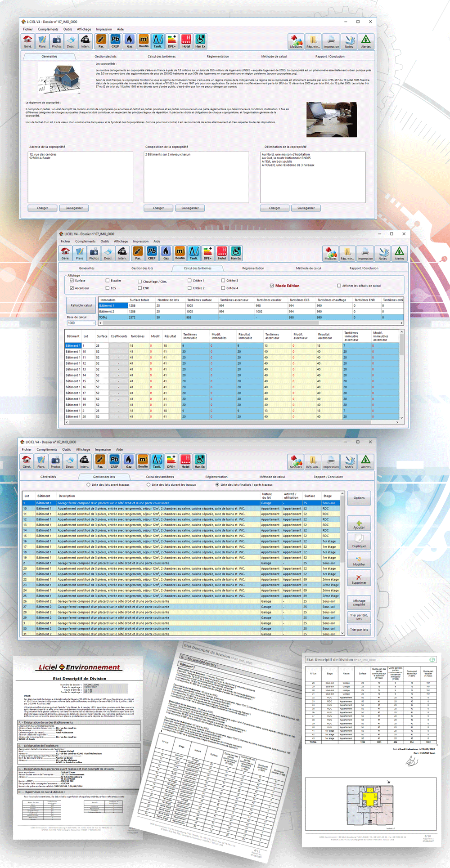The image size is (450, 868).
Task: Click the lots list vertical scrollbar
Action: point(342,563)
